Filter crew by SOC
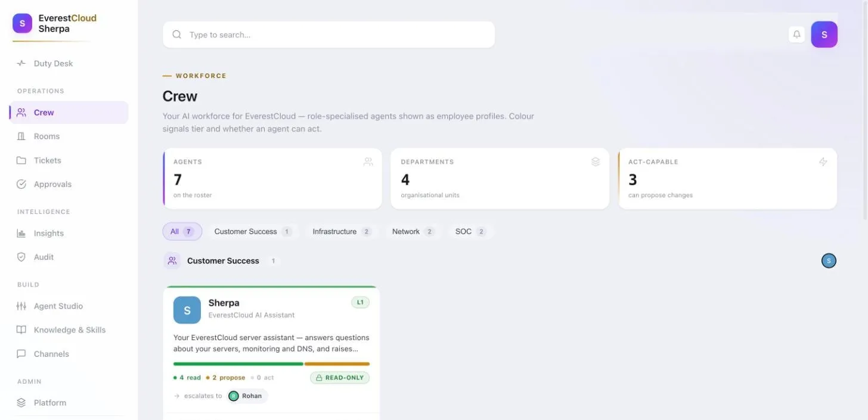 pyautogui.click(x=470, y=231)
